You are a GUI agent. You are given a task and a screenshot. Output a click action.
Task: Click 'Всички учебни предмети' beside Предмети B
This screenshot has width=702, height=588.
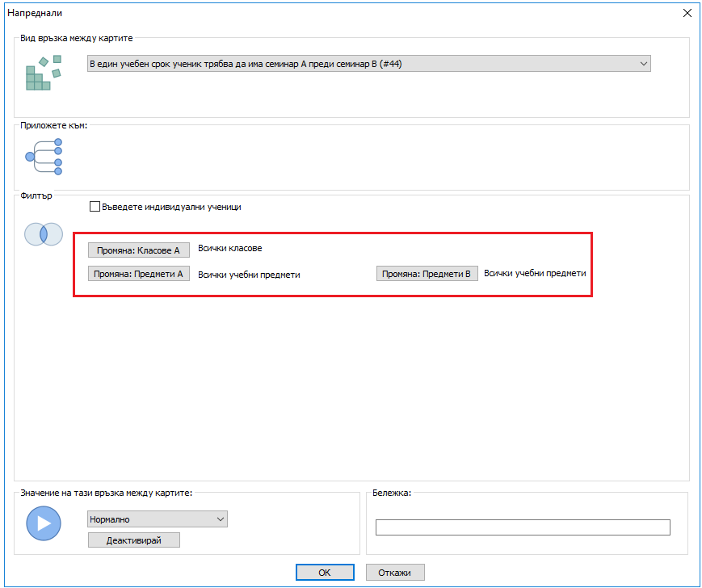click(535, 274)
